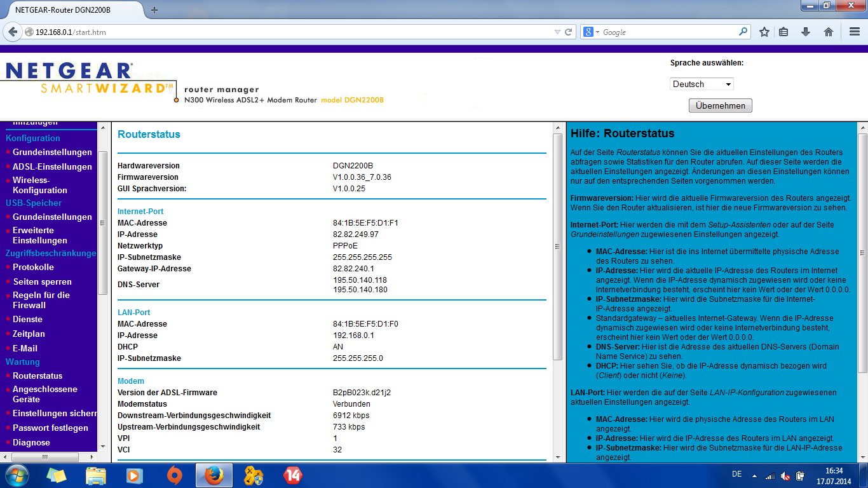This screenshot has width=868, height=488.
Task: Open URL bar history dropdown arrow
Action: [x=557, y=32]
